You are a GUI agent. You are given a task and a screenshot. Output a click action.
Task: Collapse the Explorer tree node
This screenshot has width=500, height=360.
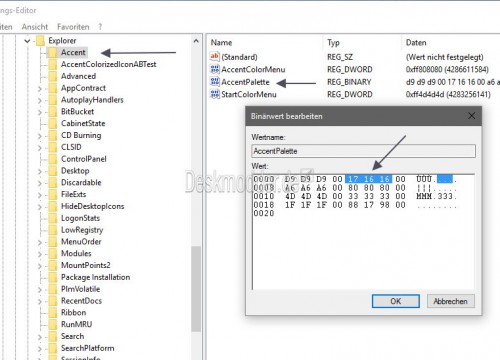tap(27, 41)
